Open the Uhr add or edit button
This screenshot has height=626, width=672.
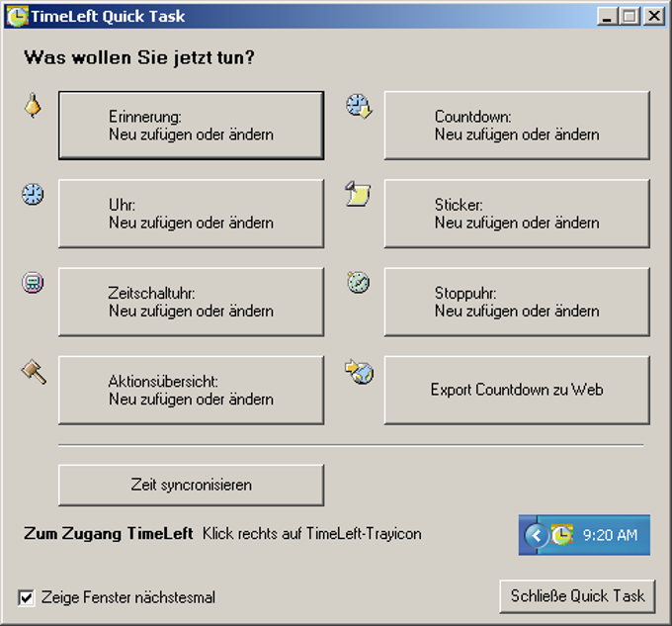pyautogui.click(x=191, y=214)
